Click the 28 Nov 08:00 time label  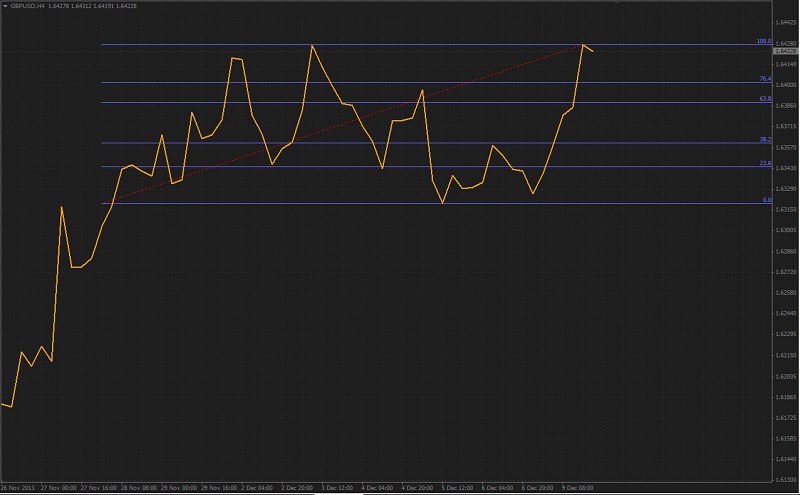[138, 489]
